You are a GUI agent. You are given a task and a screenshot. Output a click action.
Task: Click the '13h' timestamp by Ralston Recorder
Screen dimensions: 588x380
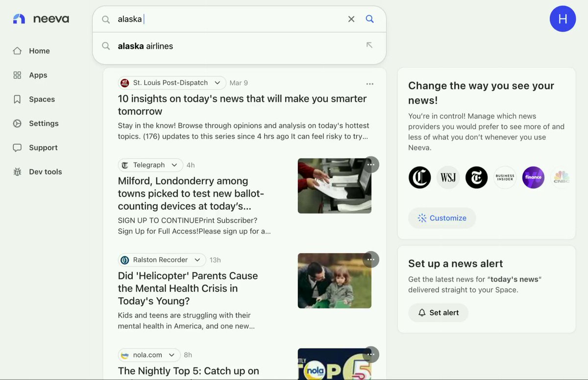[x=215, y=260]
